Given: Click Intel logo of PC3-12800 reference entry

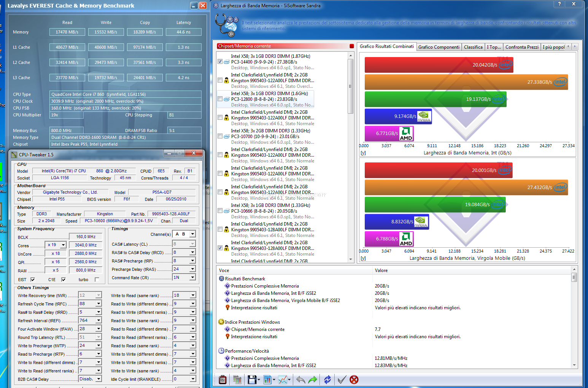Looking at the screenshot, I should [x=227, y=99].
